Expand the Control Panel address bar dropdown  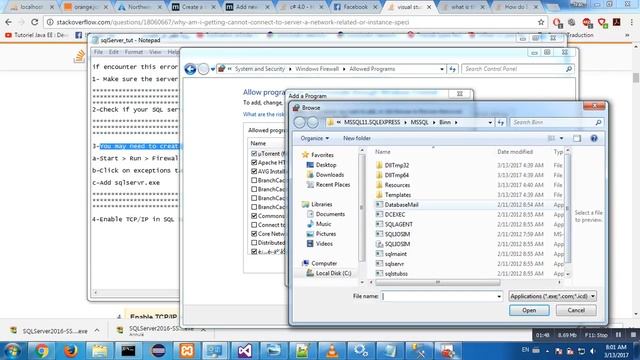tap(442, 69)
